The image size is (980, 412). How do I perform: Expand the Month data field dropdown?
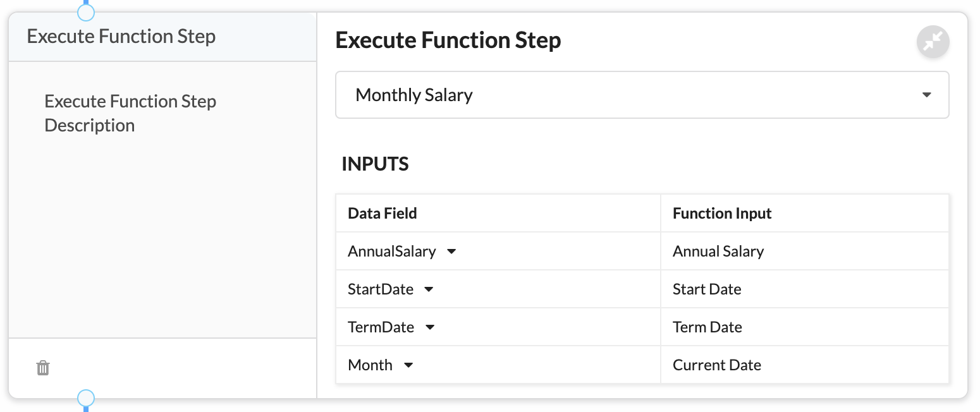point(408,365)
